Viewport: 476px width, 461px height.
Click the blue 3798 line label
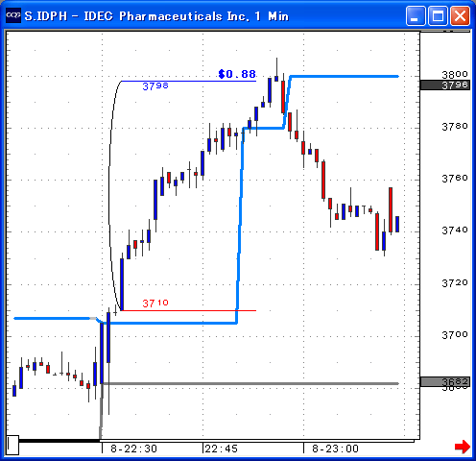tap(155, 86)
